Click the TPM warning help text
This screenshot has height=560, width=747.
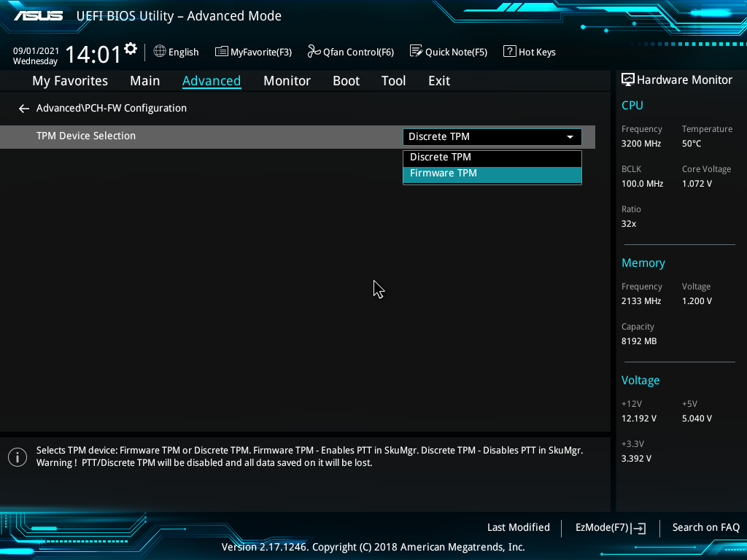pyautogui.click(x=309, y=456)
